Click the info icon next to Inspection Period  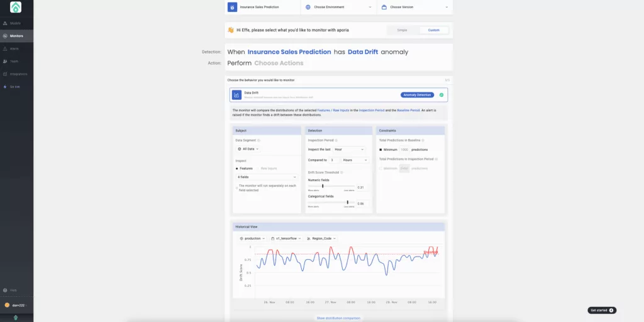(x=336, y=140)
